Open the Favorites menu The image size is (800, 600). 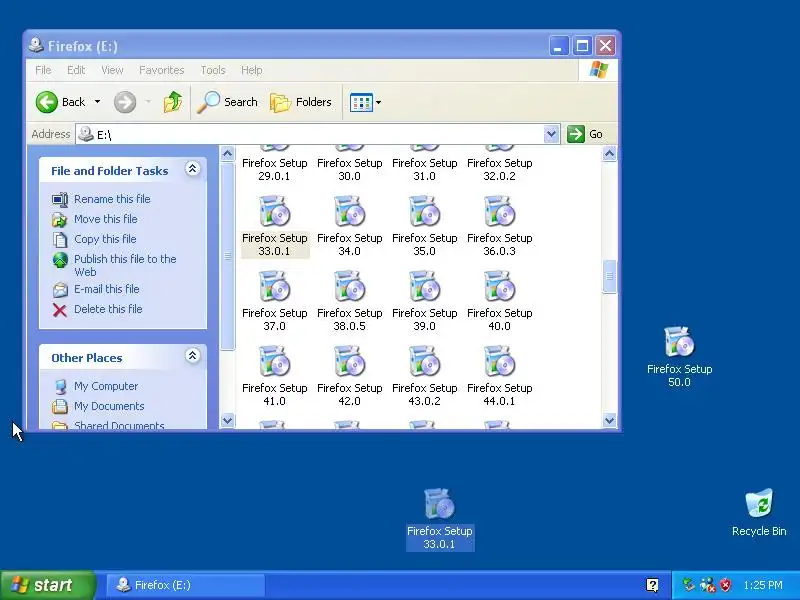[x=161, y=70]
